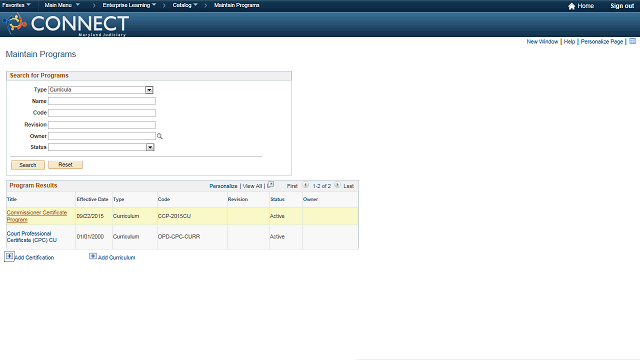Click Last in results navigation
Image resolution: width=640 pixels, height=360 pixels.
[x=349, y=186]
